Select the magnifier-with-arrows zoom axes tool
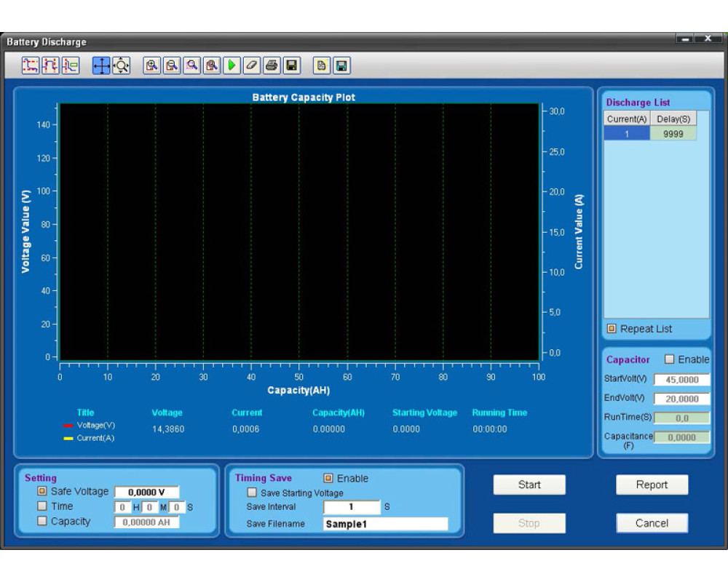728x582 pixels. (121, 65)
